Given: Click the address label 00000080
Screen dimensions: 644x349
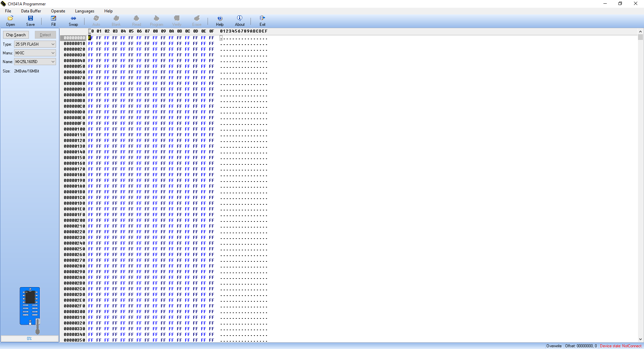Looking at the screenshot, I should (x=74, y=84).
